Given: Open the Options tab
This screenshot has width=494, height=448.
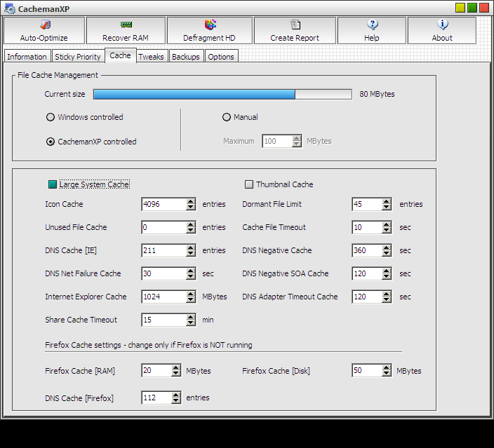Looking at the screenshot, I should tap(221, 57).
